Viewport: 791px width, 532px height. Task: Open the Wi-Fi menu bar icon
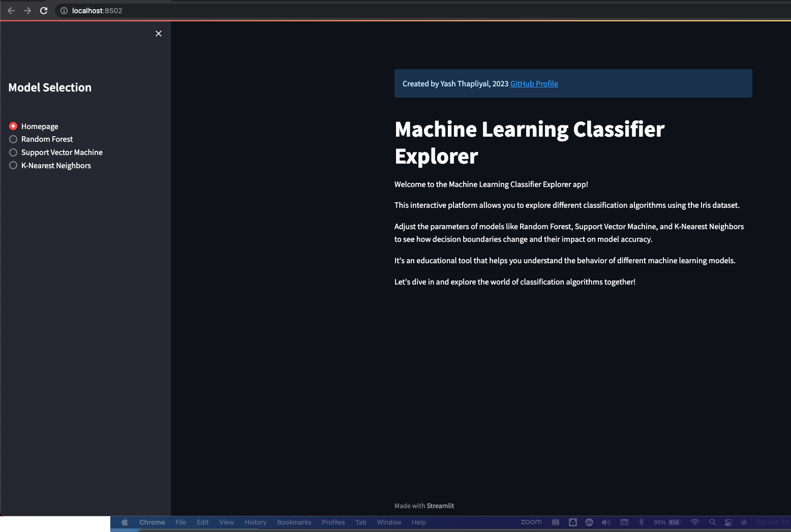695,522
